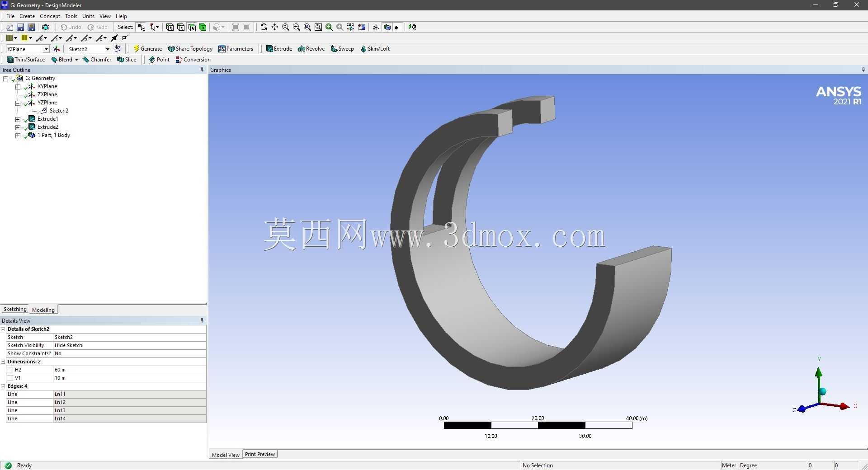
Task: Click the red X axis of triad
Action: click(x=836, y=405)
